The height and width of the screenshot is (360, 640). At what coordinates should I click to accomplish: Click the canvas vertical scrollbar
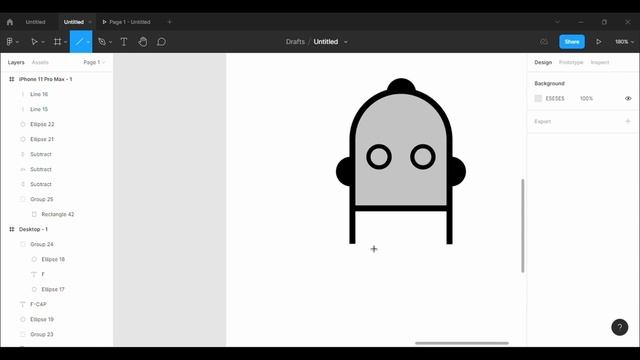[522, 225]
